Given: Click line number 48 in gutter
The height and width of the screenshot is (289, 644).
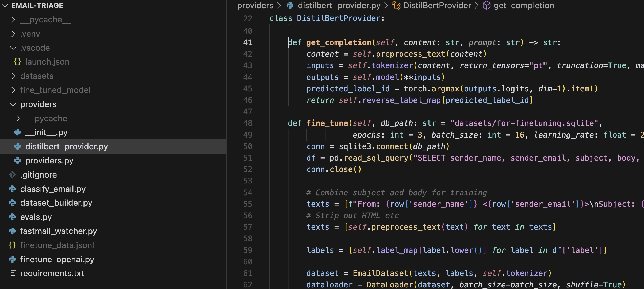Looking at the screenshot, I should coord(248,123).
